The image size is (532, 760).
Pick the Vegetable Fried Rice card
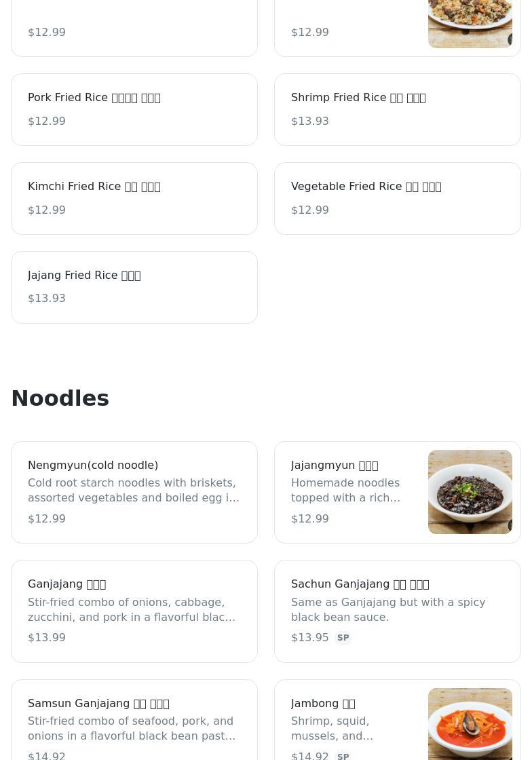pyautogui.click(x=397, y=198)
